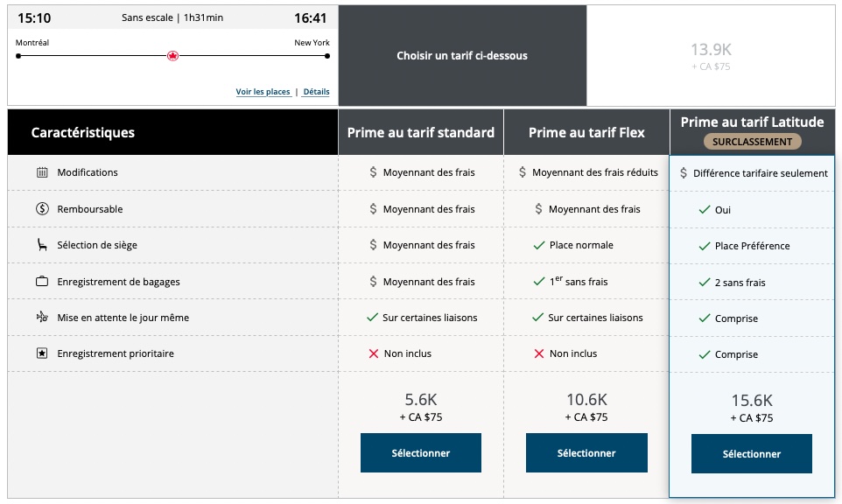This screenshot has height=504, width=842.
Task: Click the Prime au tarif Flex header
Action: click(x=586, y=133)
